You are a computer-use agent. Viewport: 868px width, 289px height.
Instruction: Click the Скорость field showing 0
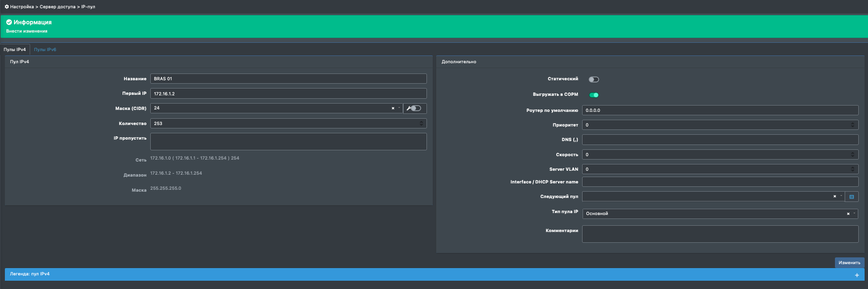pyautogui.click(x=720, y=155)
